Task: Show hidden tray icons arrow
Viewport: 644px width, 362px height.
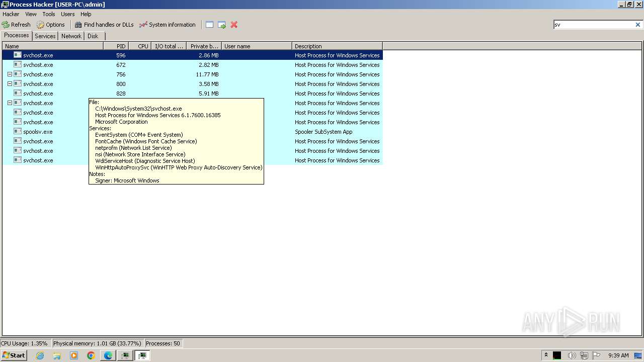Action: [x=546, y=355]
